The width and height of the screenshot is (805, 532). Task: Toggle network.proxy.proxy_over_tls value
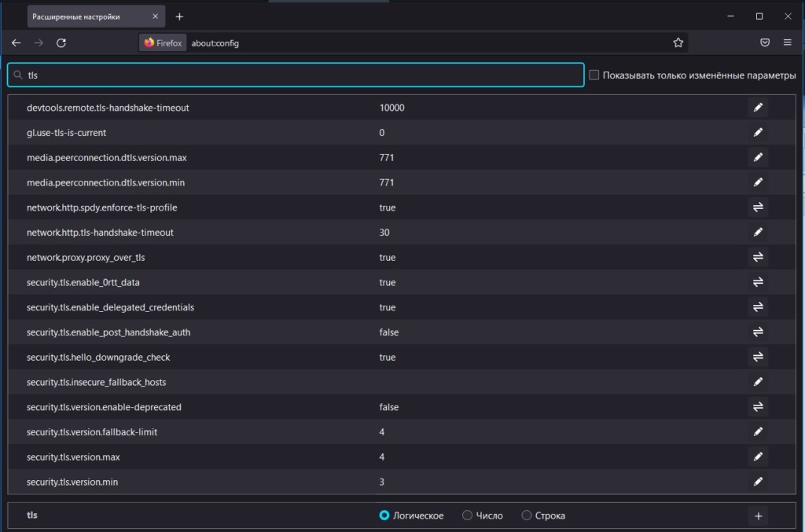tap(758, 258)
